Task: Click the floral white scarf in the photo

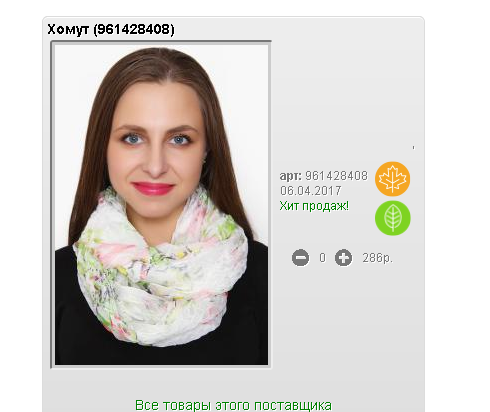Action: click(160, 267)
